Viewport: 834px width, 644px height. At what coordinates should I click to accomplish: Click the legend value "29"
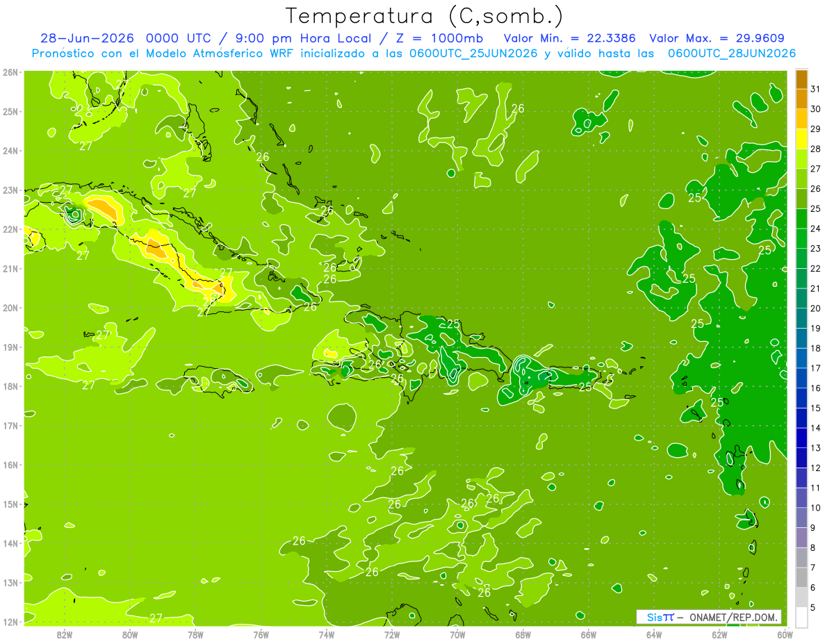click(x=816, y=129)
